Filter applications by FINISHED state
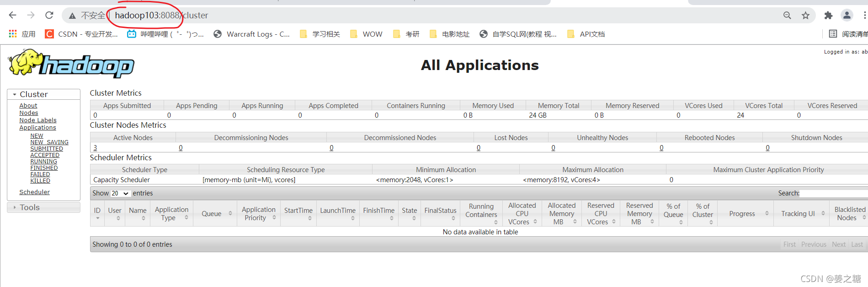This screenshot has width=868, height=287. tap(44, 168)
